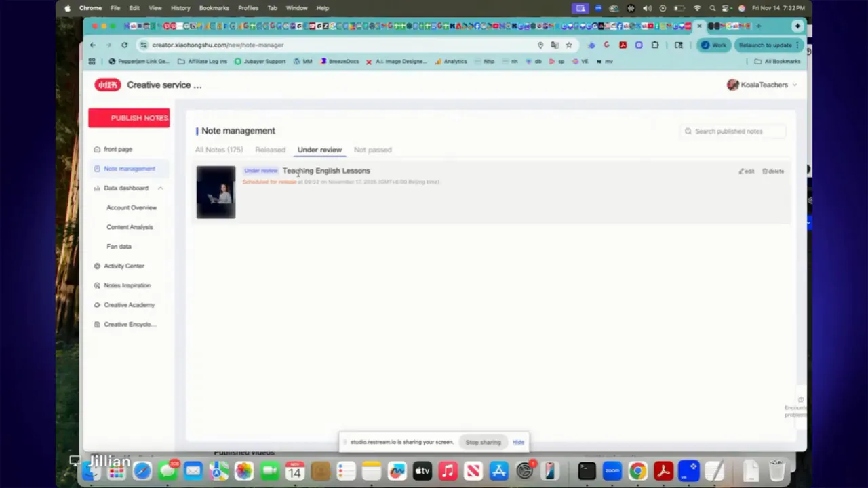
Task: Open Terminal from the Dock
Action: [587, 470]
